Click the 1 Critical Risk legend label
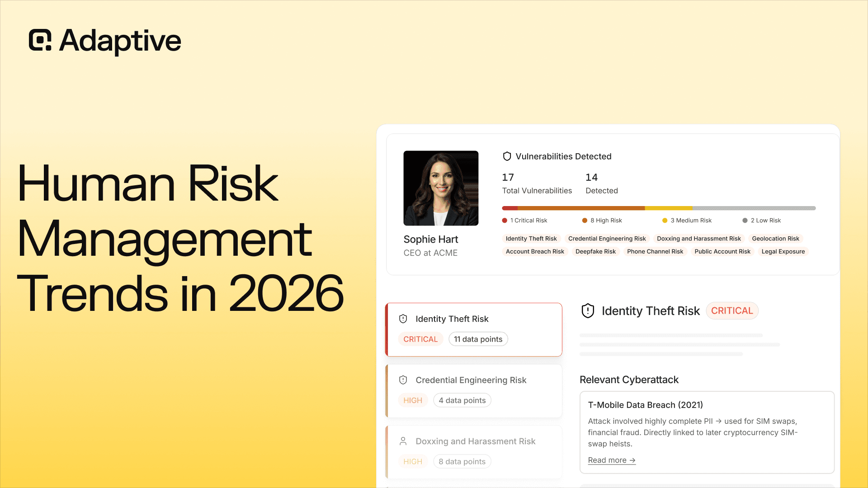Viewport: 868px width, 488px height. [x=528, y=221]
